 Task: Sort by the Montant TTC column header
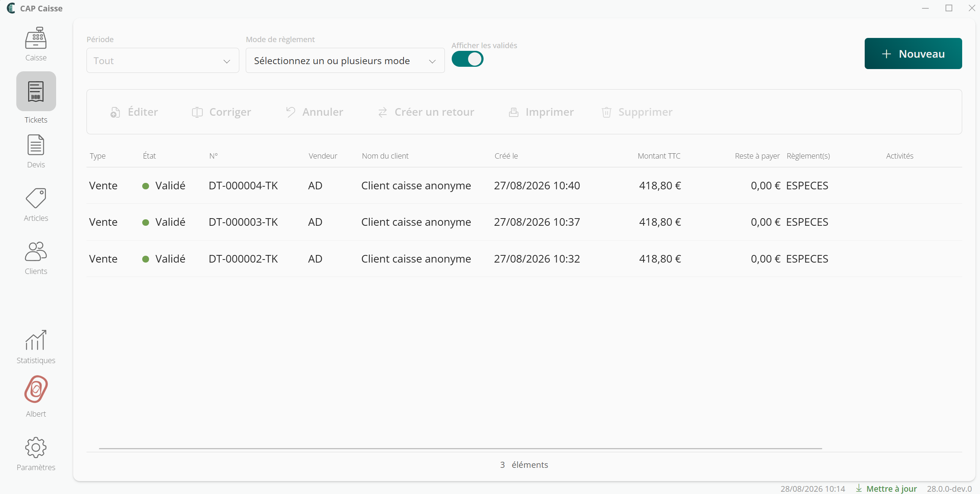tap(659, 156)
